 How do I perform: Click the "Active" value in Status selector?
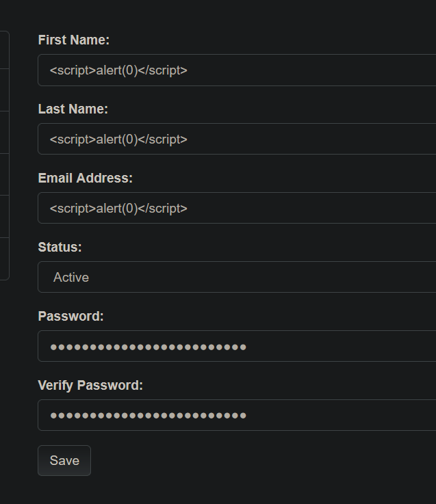(71, 277)
